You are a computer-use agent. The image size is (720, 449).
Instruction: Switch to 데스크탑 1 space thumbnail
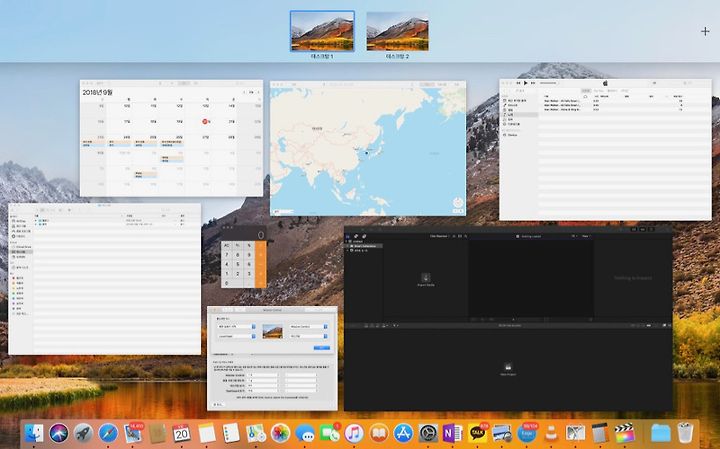322,31
